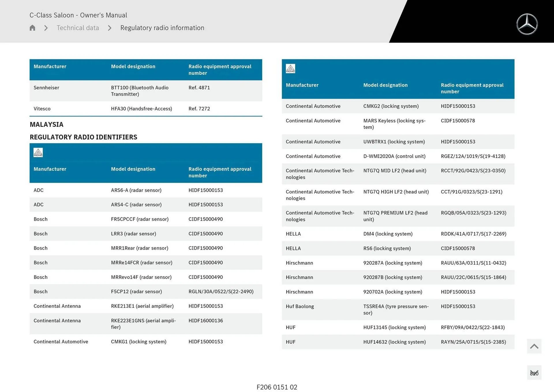Click document code F206 0151 02 footer

[x=277, y=387]
